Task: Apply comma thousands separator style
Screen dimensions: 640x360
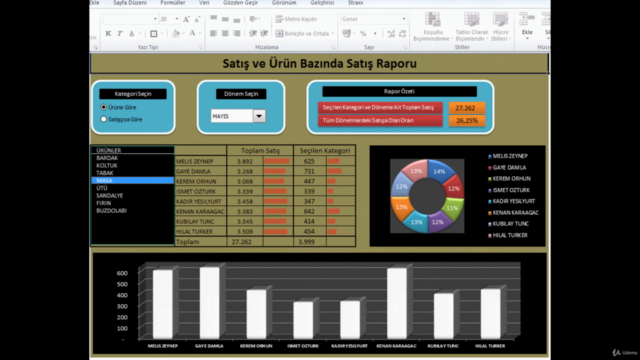Action: tap(375, 34)
